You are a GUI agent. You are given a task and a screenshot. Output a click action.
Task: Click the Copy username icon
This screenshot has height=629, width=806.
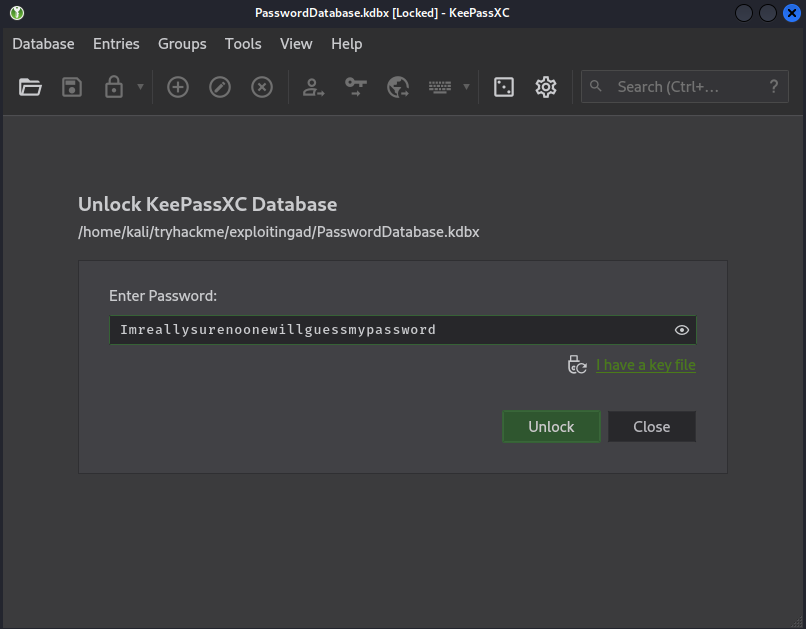point(313,87)
